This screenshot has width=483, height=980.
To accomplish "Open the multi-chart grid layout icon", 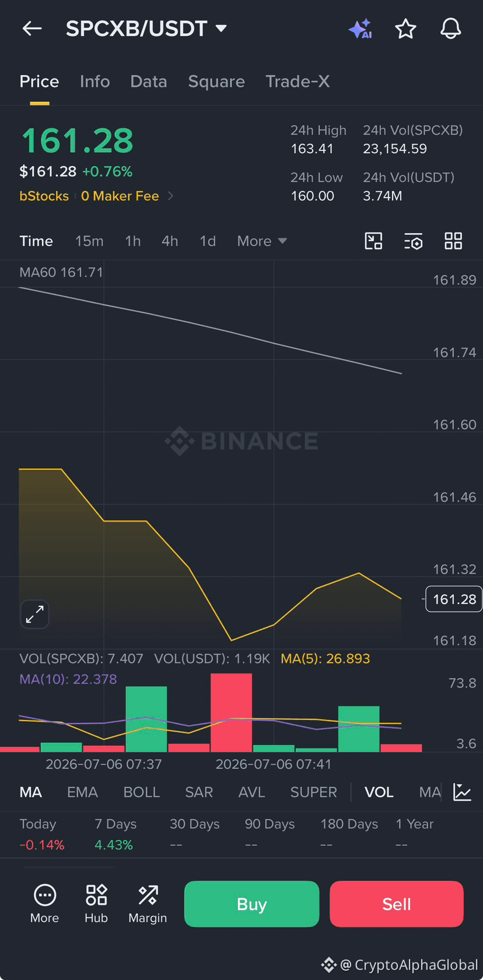I will [x=453, y=241].
